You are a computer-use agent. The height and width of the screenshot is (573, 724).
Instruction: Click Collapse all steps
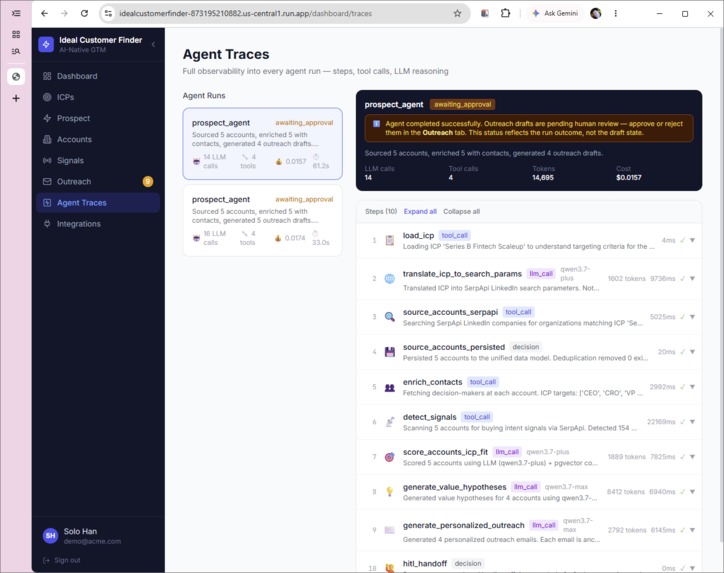pos(461,211)
